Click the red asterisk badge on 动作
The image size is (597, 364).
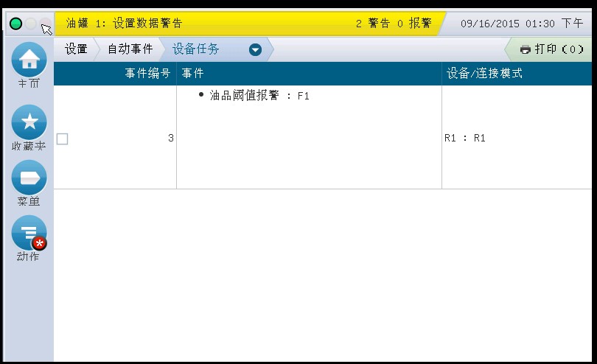tap(40, 243)
